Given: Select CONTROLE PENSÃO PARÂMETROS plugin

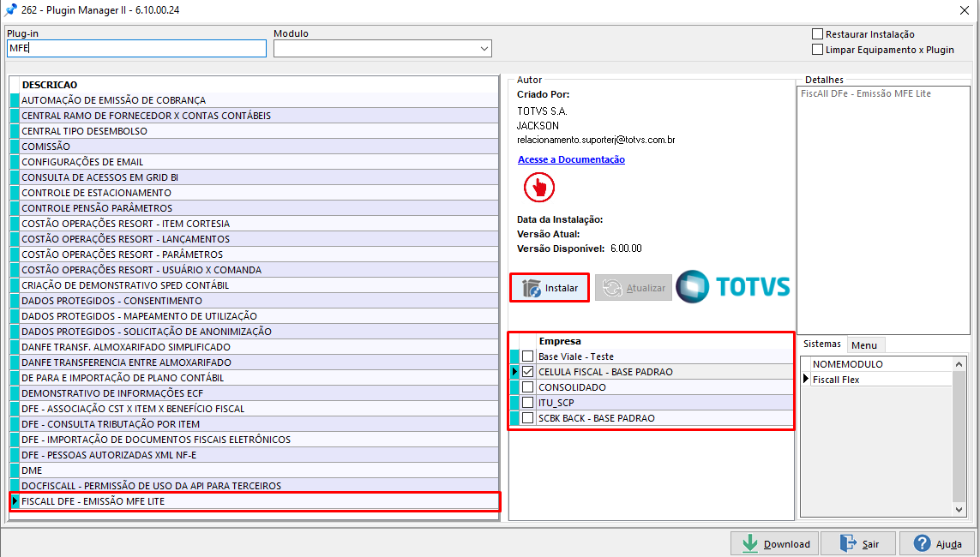Looking at the screenshot, I should [x=260, y=208].
